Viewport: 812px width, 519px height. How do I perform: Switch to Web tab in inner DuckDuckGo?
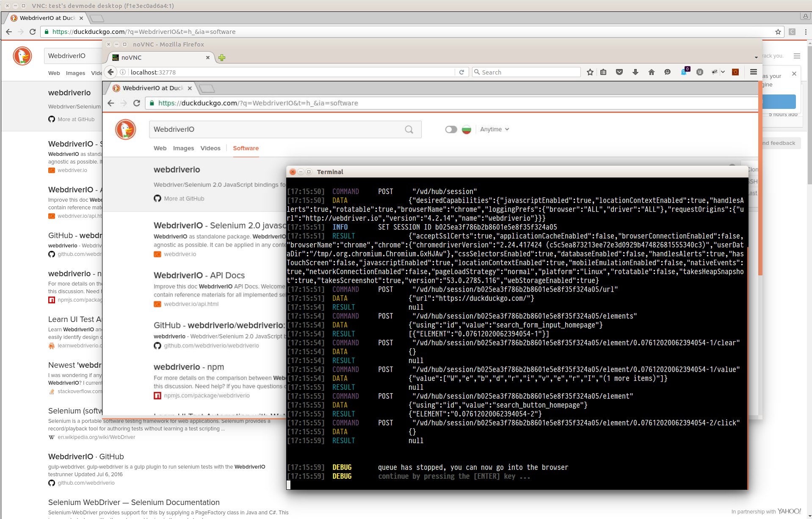160,148
